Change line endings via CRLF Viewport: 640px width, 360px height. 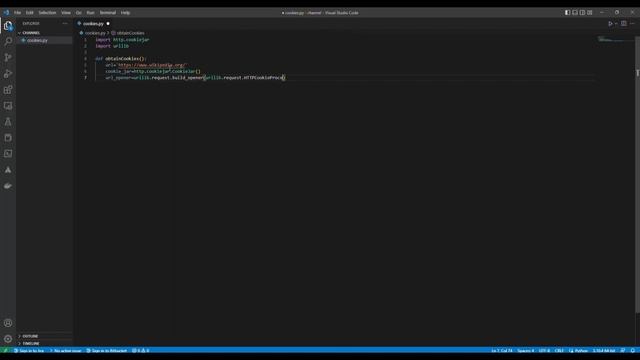[559, 350]
